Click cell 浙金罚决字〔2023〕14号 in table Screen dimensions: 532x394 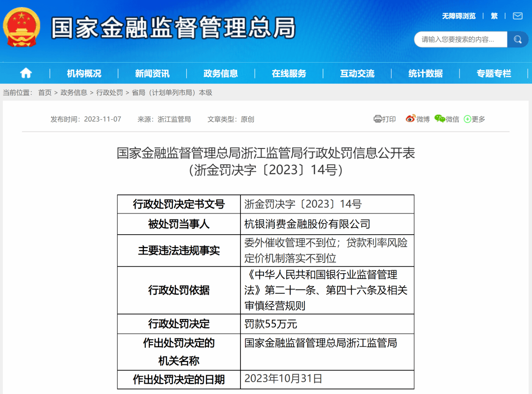327,204
